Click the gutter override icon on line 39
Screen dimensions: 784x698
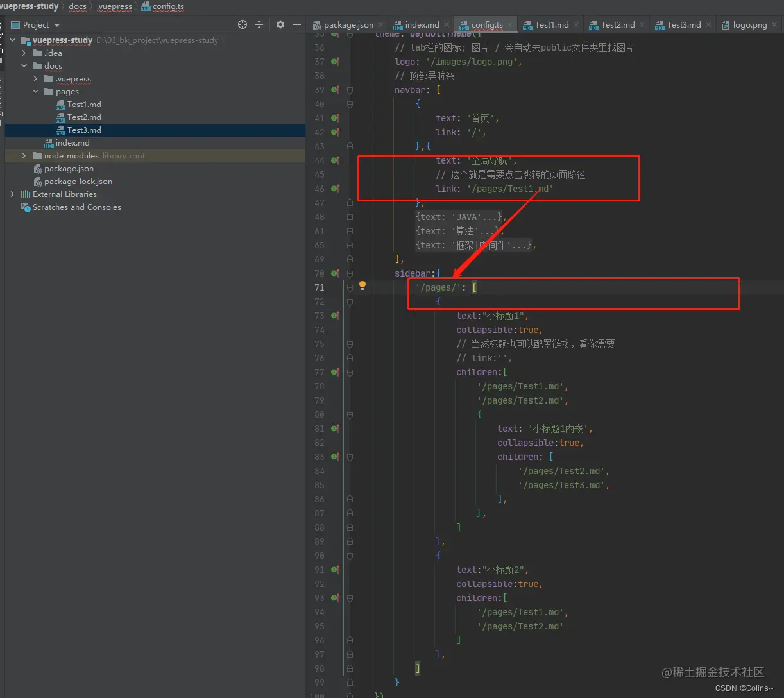pyautogui.click(x=334, y=90)
